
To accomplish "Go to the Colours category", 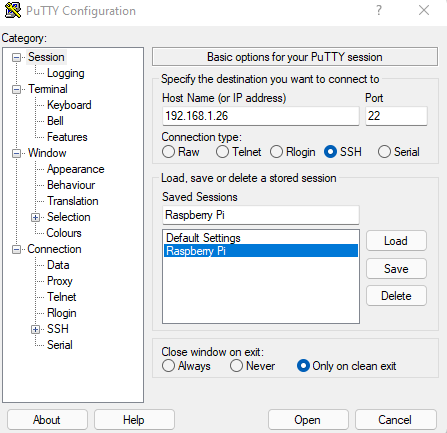I will point(64,233).
